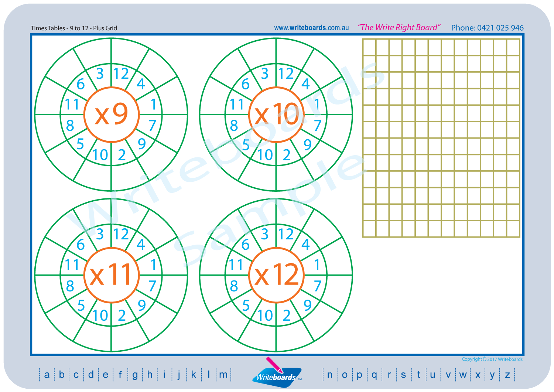Viewport: 554px width, 392px height.
Task: Click letter r in the alphabet strip
Action: 389,375
